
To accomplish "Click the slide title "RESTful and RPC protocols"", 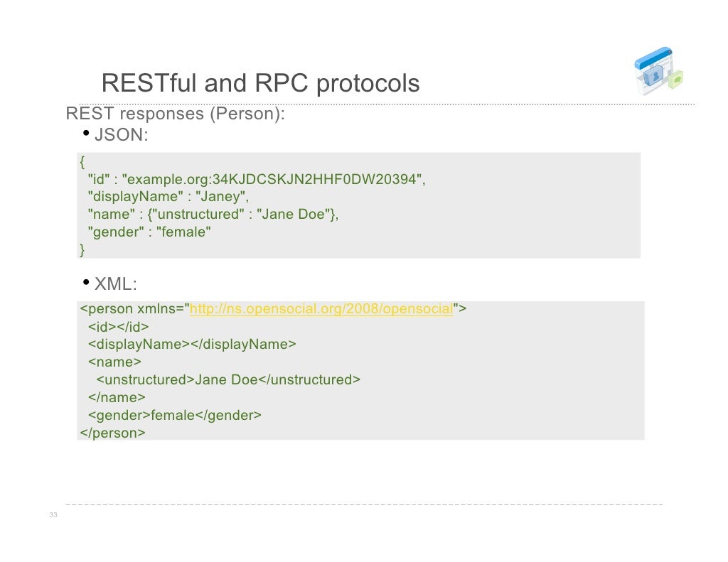I will [260, 84].
